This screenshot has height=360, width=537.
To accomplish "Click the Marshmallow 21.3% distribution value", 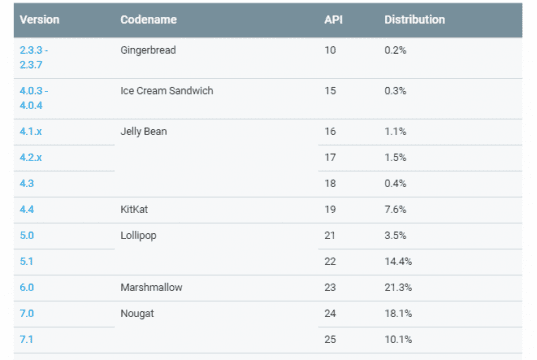I will click(398, 287).
